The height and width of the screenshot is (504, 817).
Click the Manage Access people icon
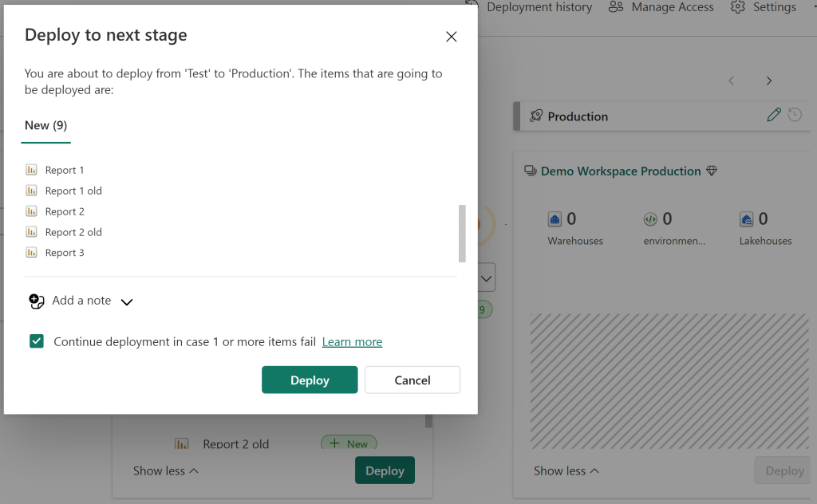coord(616,7)
